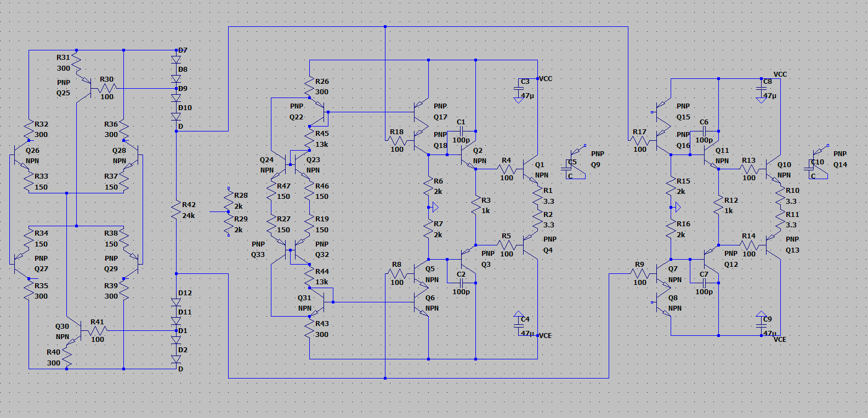Click the R1 3.3 value text
The height and width of the screenshot is (418, 868).
(548, 201)
